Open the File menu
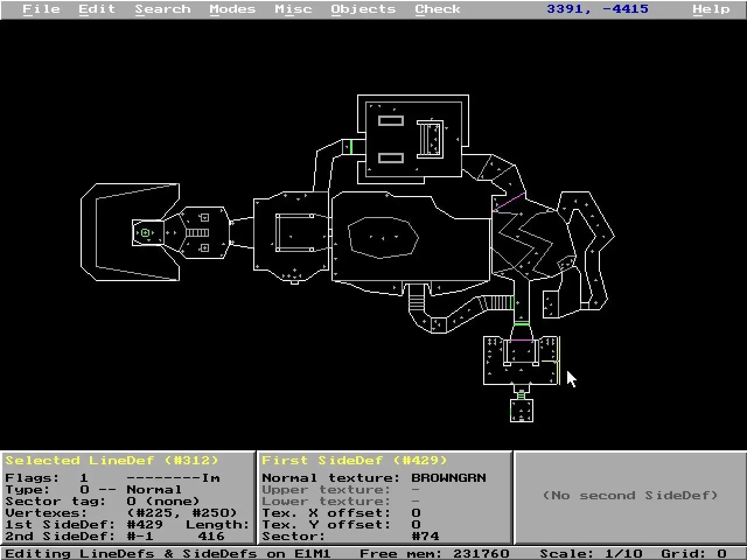 (x=41, y=9)
